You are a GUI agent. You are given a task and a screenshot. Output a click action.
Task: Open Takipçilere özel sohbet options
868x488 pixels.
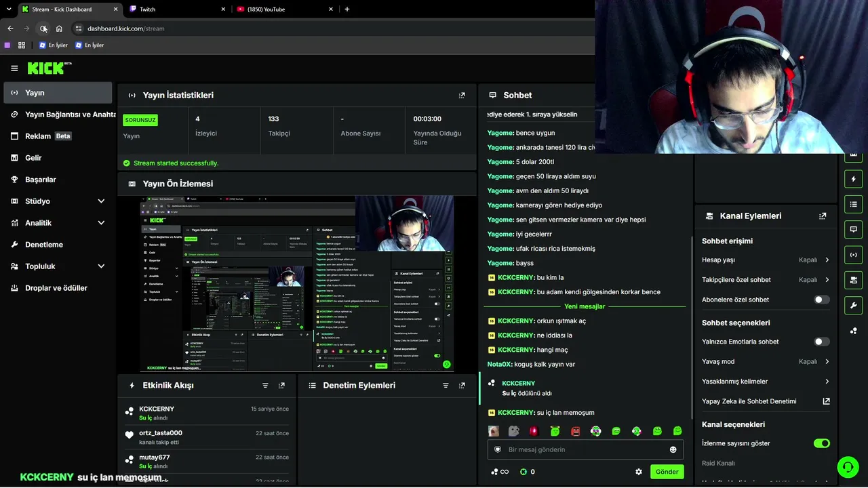tap(766, 280)
